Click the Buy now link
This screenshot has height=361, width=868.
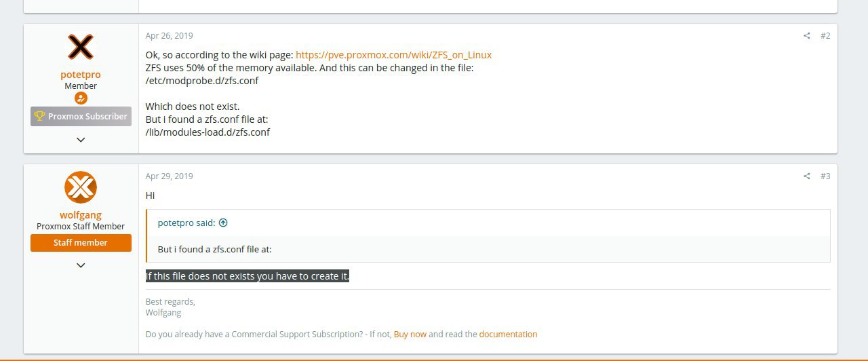pos(410,335)
